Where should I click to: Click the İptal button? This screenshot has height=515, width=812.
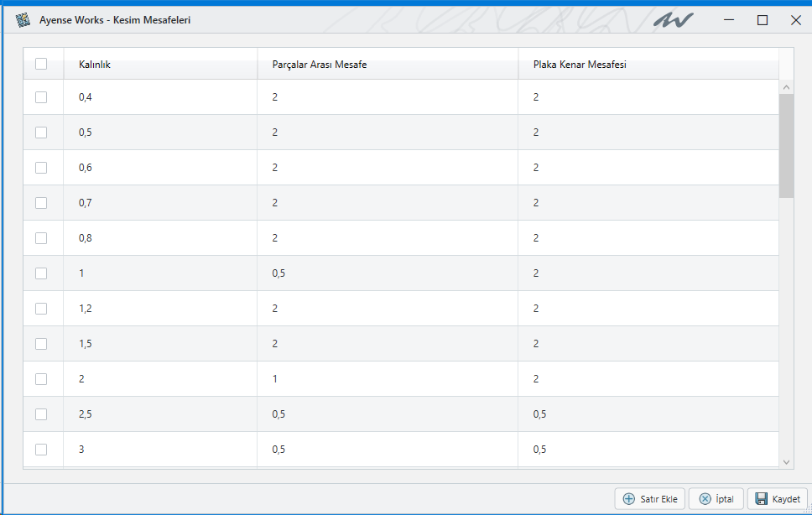pos(716,499)
